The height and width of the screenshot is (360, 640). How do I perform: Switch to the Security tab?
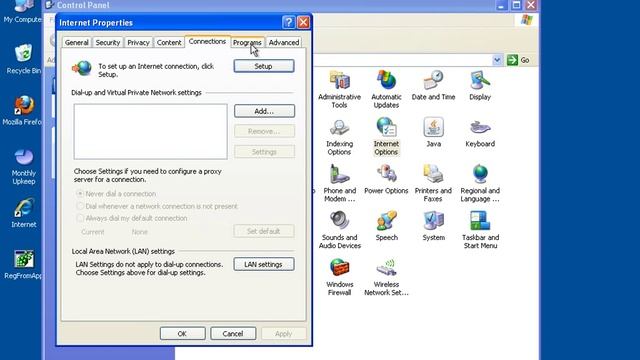coord(108,42)
